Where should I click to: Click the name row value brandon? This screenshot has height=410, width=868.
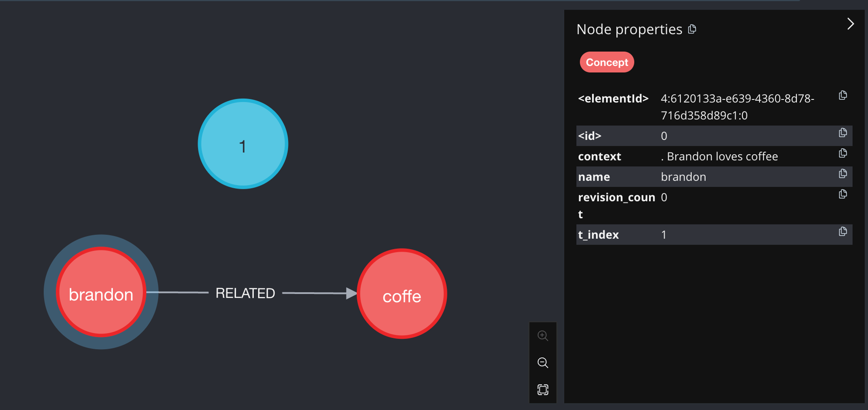[x=683, y=177]
